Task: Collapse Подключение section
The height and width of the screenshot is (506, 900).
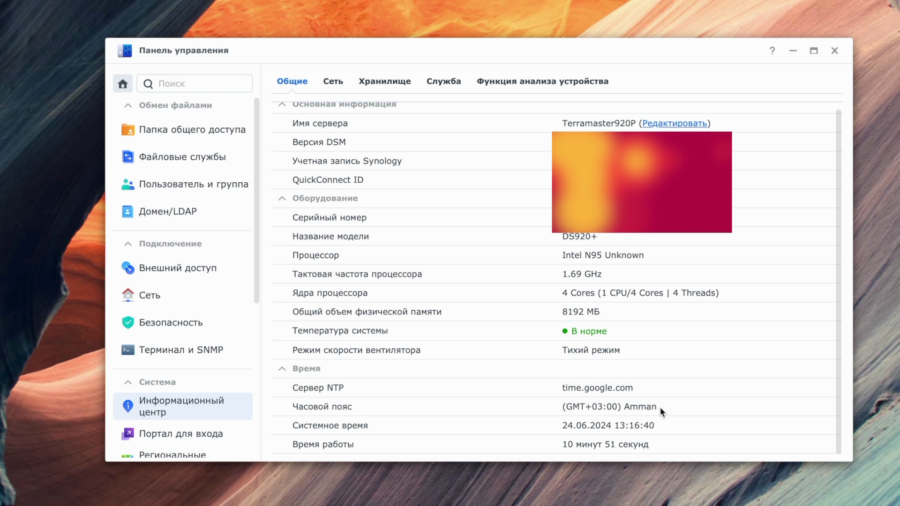Action: 128,244
